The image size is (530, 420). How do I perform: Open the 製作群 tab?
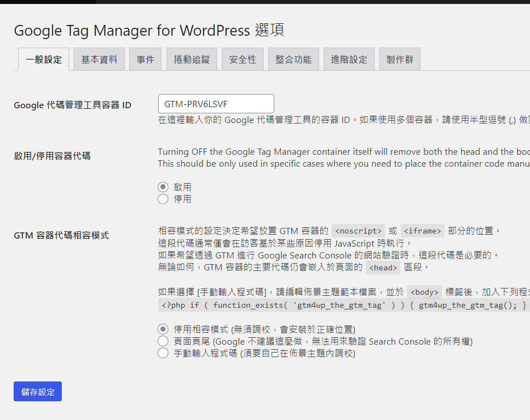pyautogui.click(x=400, y=60)
